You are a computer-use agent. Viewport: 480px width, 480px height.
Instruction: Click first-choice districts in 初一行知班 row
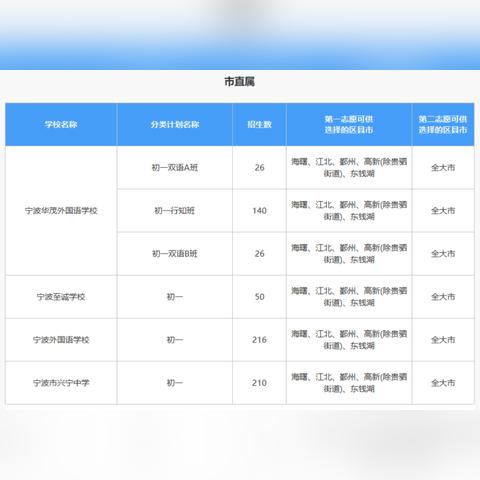349,211
